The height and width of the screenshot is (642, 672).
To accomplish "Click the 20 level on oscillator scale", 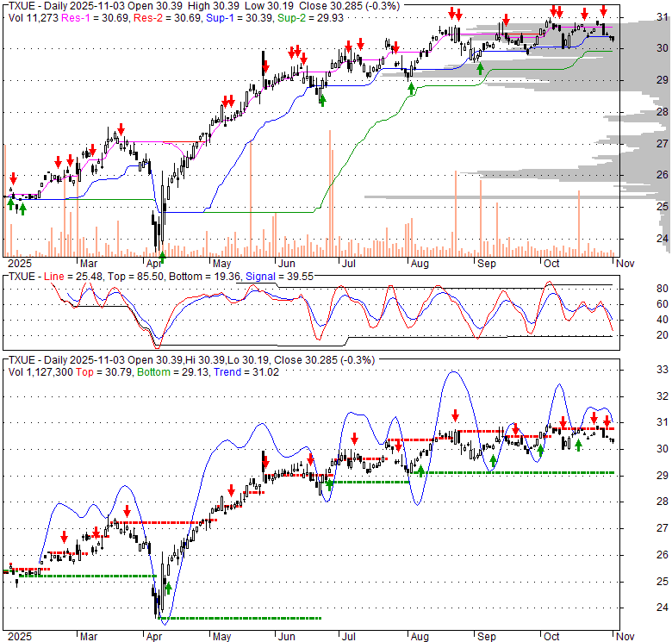I will coord(663,334).
